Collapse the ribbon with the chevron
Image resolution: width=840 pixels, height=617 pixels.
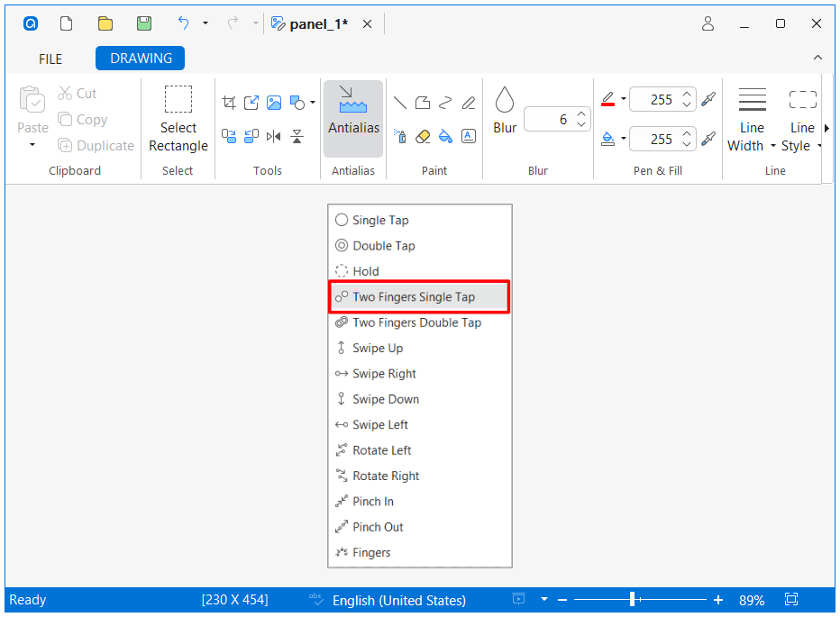(x=817, y=58)
